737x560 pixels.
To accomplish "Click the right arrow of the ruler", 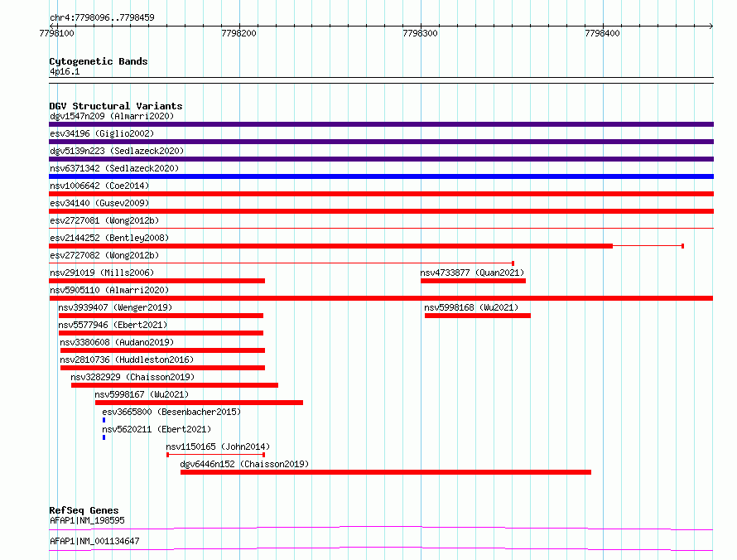I will [x=711, y=26].
